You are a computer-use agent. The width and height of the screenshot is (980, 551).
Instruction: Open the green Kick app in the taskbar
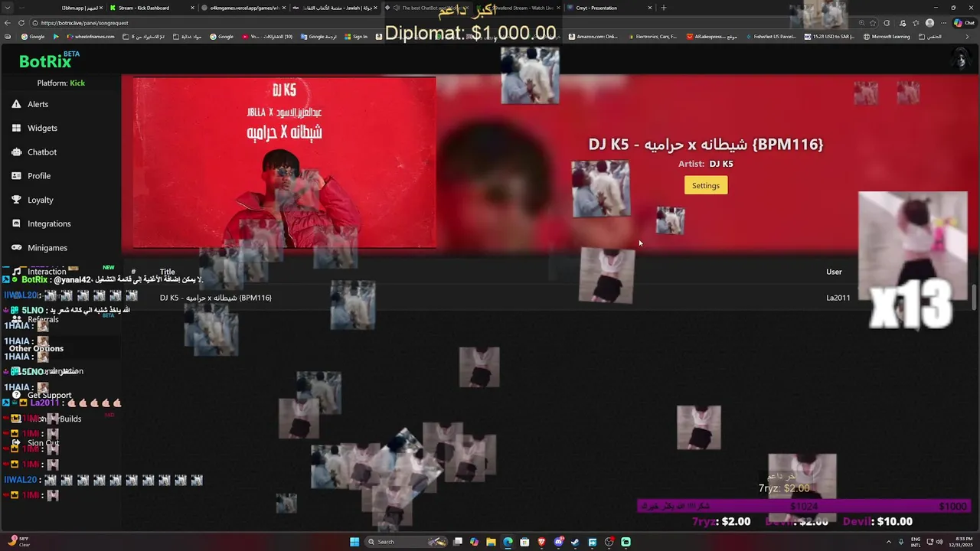626,542
